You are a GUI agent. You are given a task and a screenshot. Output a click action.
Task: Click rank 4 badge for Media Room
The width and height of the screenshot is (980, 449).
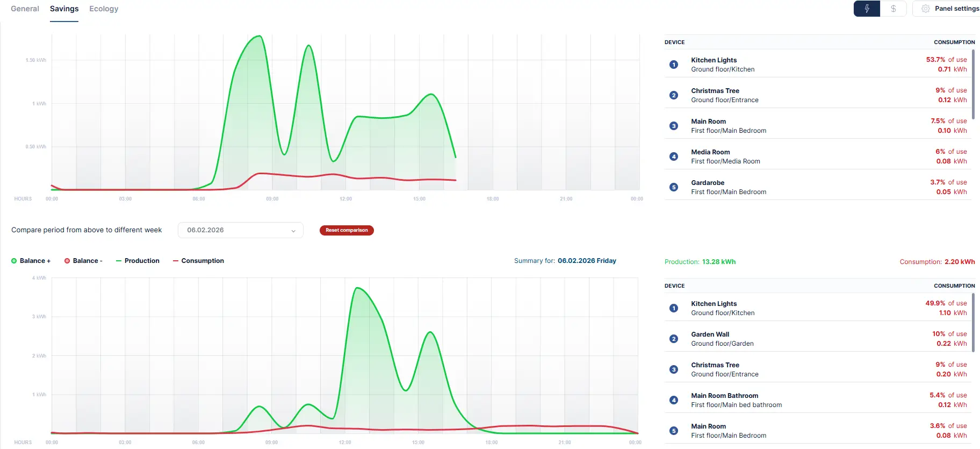click(674, 156)
